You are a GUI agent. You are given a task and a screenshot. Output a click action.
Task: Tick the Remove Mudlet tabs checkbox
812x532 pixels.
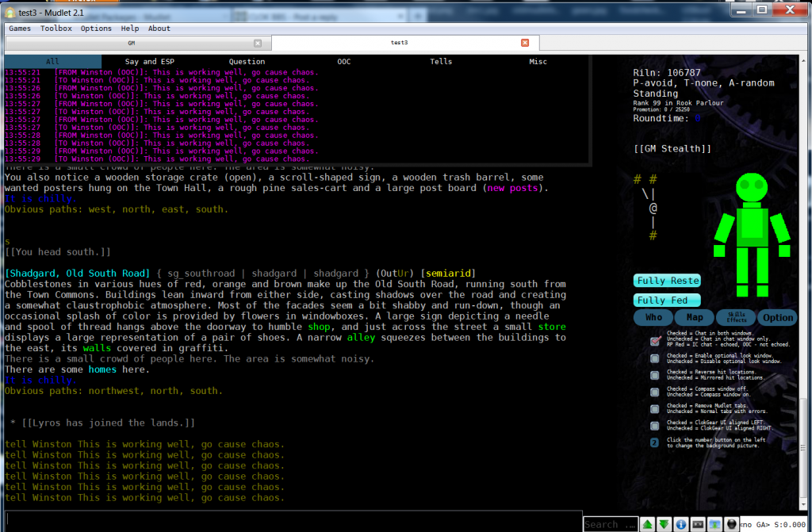654,409
